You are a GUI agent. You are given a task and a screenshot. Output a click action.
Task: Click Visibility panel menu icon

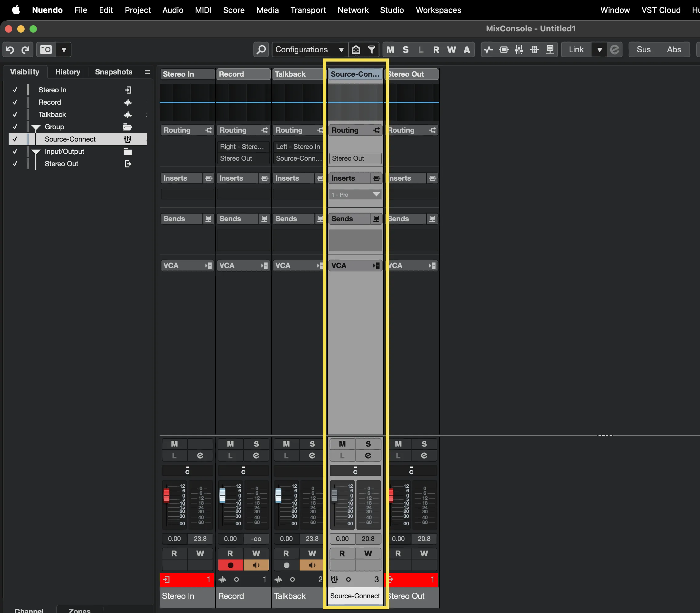pos(147,72)
